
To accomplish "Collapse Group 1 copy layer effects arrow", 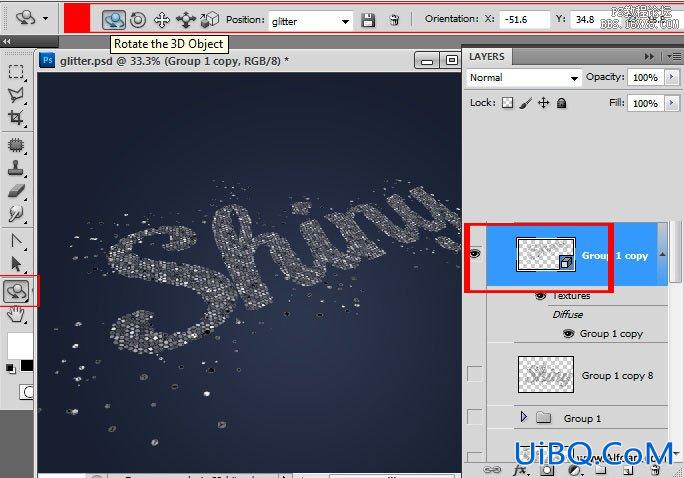I will pos(662,254).
